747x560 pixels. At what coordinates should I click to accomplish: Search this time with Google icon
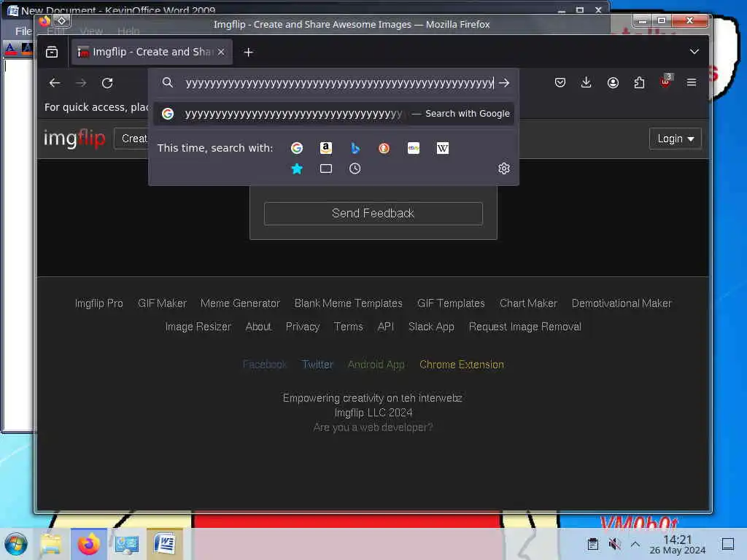point(297,148)
